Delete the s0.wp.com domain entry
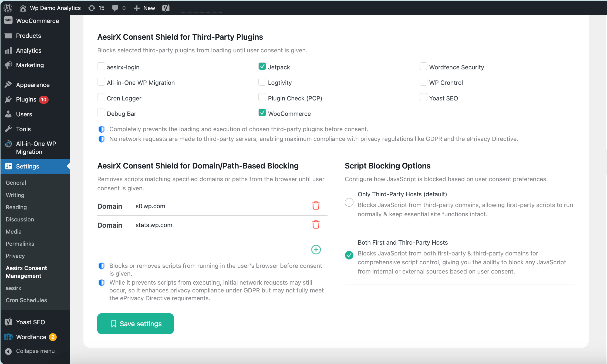 316,206
